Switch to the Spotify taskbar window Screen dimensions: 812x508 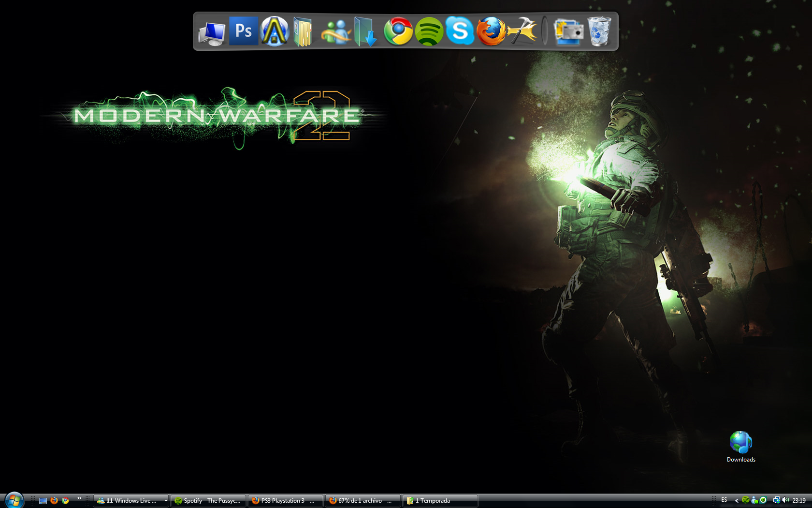(x=208, y=501)
